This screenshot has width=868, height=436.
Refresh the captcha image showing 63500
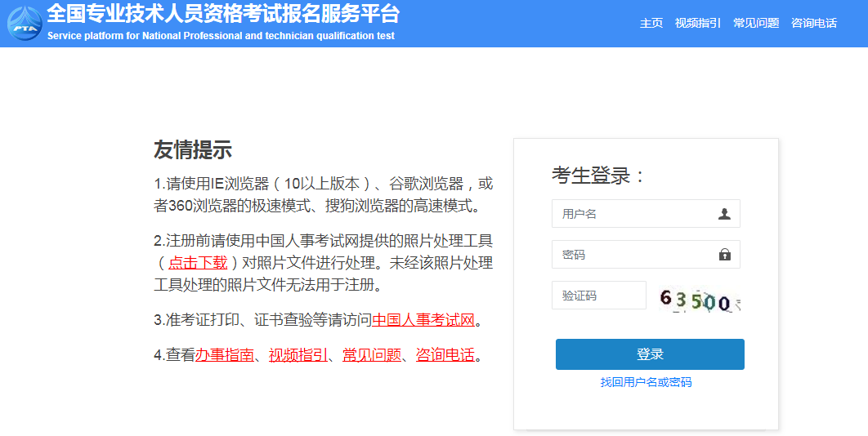[x=699, y=300]
